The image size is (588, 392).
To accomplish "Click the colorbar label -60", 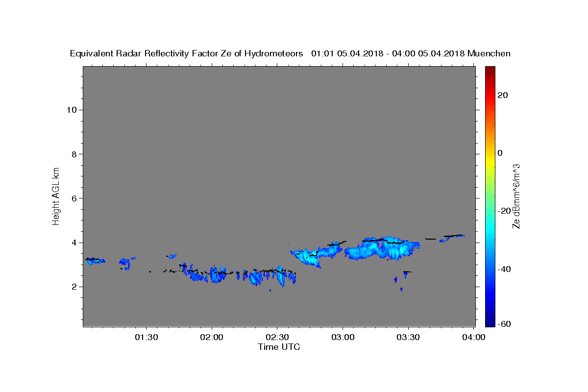I will 503,324.
